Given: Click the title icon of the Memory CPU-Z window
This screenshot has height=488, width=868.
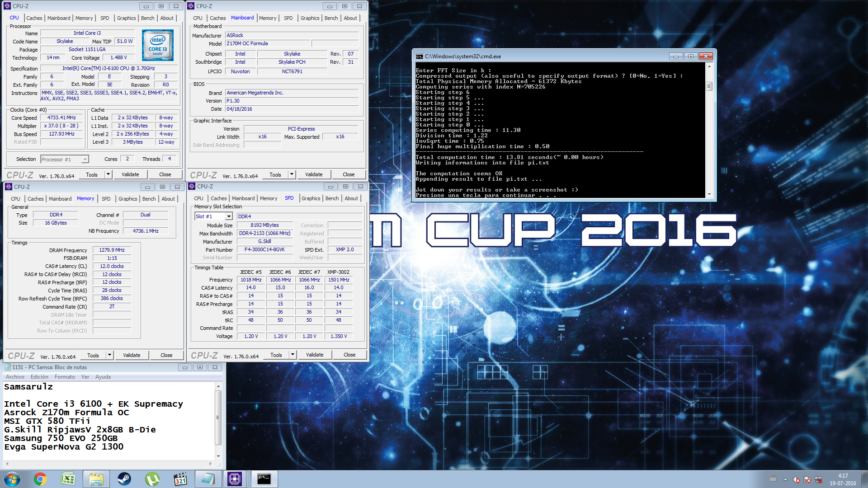Looking at the screenshot, I should tap(9, 187).
